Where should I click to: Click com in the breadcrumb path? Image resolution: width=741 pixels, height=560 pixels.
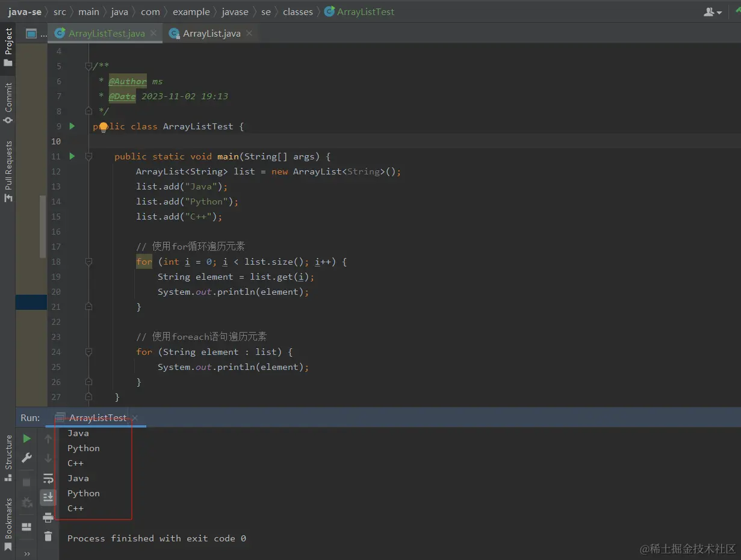click(150, 11)
